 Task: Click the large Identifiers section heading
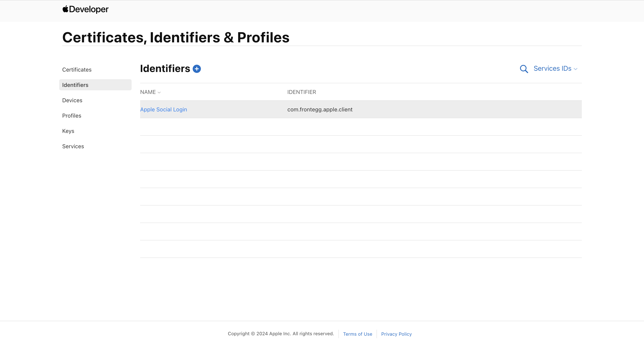click(165, 69)
